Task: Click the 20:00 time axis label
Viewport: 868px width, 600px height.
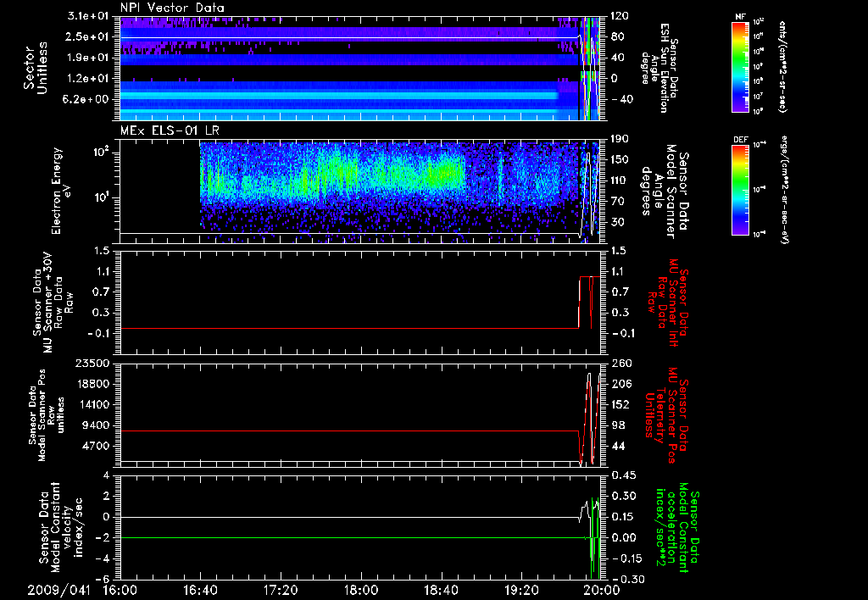Action: [x=603, y=591]
